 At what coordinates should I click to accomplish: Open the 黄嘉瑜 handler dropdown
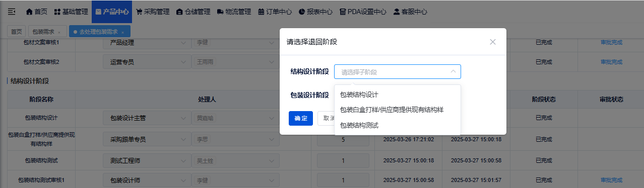click(x=235, y=118)
